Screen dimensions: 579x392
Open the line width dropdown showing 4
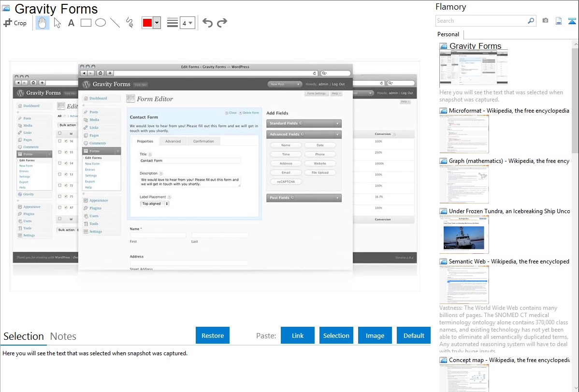click(x=187, y=23)
